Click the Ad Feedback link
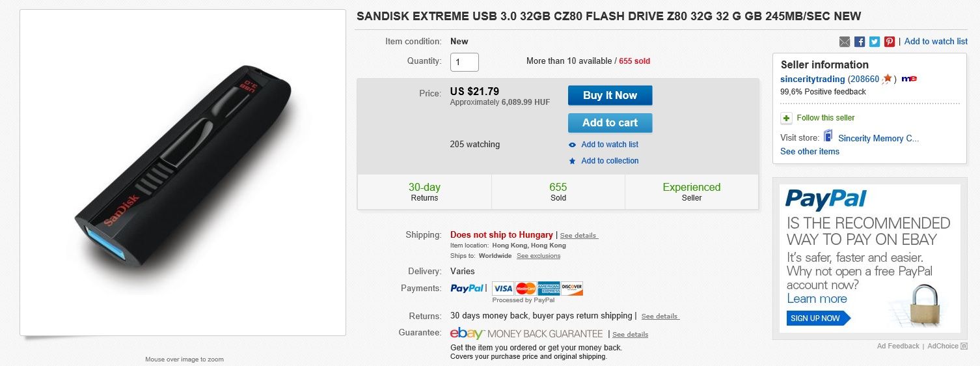This screenshot has width=980, height=366. (x=898, y=346)
